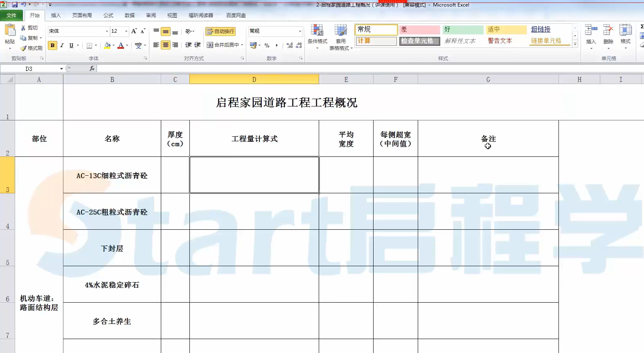Click the cell borders icon

pyautogui.click(x=89, y=45)
